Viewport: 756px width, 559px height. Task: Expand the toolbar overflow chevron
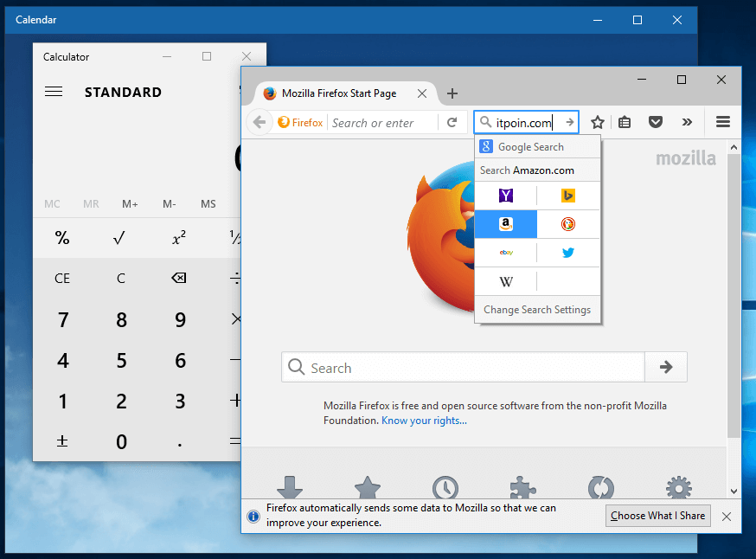pyautogui.click(x=687, y=122)
